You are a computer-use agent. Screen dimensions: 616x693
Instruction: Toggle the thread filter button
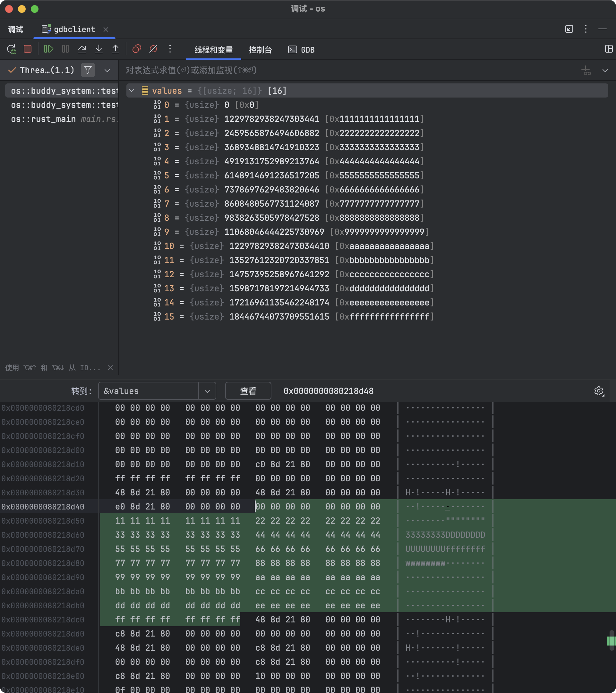point(88,70)
